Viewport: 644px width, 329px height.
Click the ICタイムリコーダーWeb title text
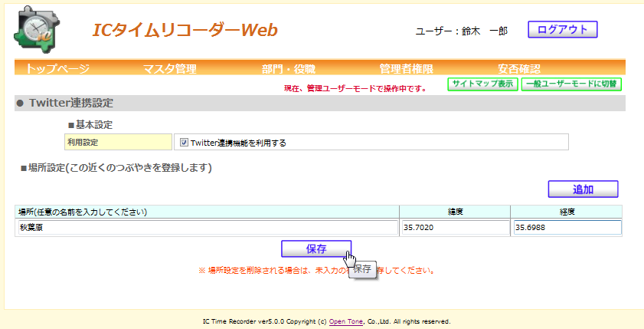[x=185, y=30]
